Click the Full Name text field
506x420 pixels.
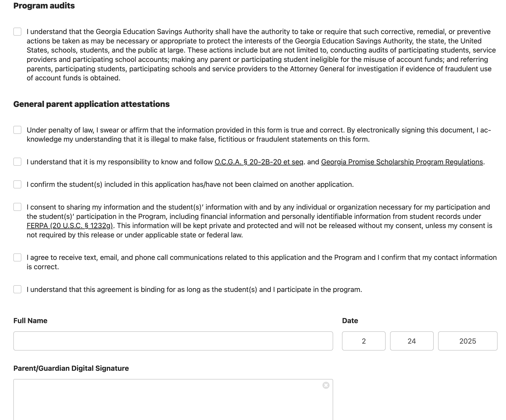pos(173,341)
